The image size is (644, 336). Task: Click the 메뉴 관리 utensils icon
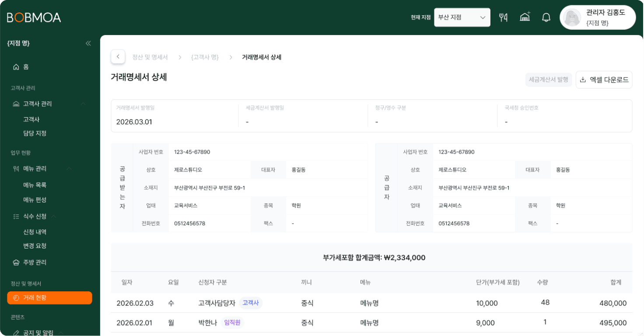pos(16,168)
